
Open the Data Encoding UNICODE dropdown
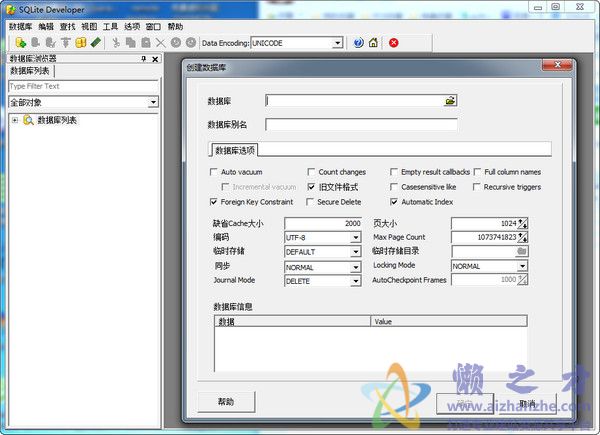pyautogui.click(x=338, y=43)
